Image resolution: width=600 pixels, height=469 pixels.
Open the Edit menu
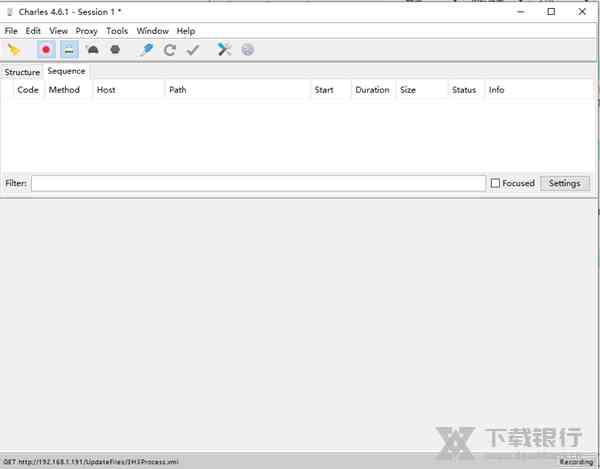(33, 31)
